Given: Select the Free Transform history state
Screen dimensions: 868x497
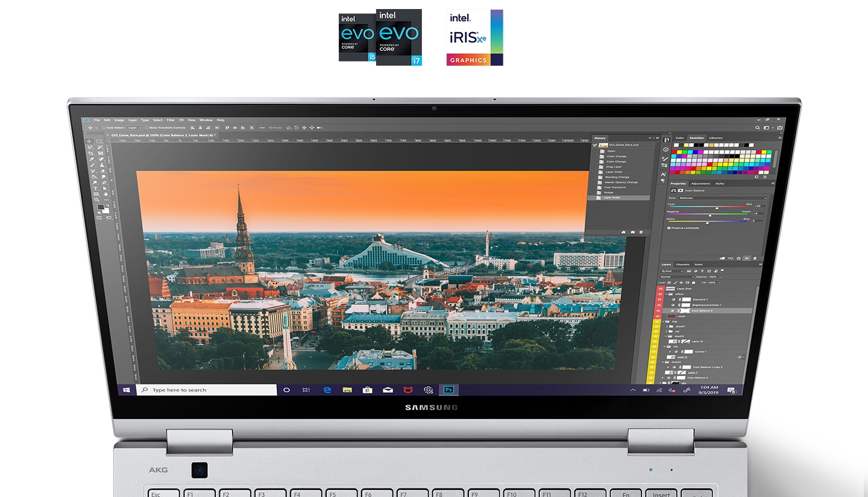Looking at the screenshot, I should coord(615,187).
